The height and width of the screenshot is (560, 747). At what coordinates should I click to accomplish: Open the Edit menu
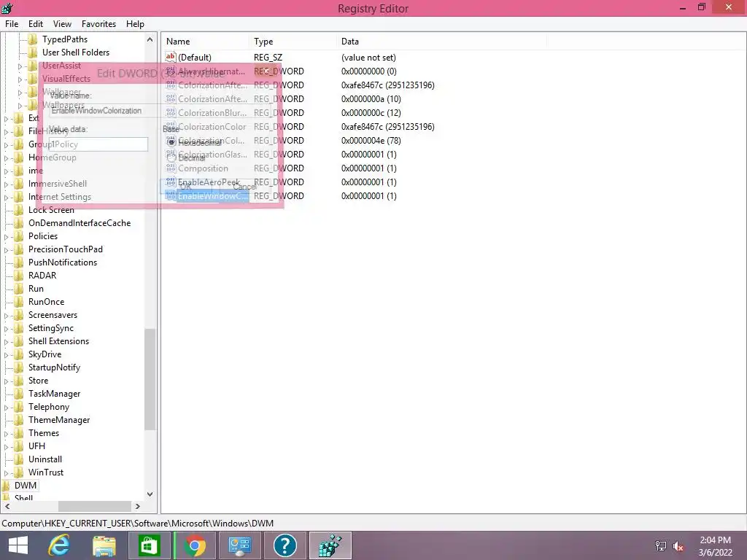35,24
